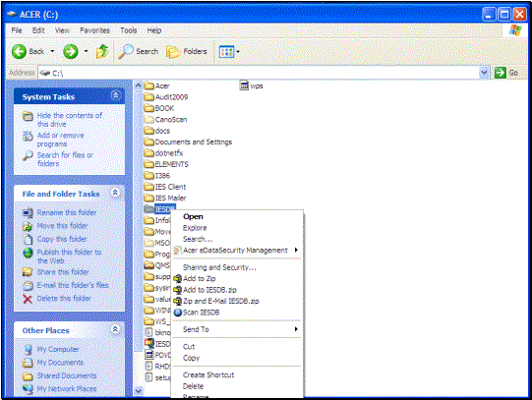Expand the Send To submenu

pyautogui.click(x=296, y=329)
